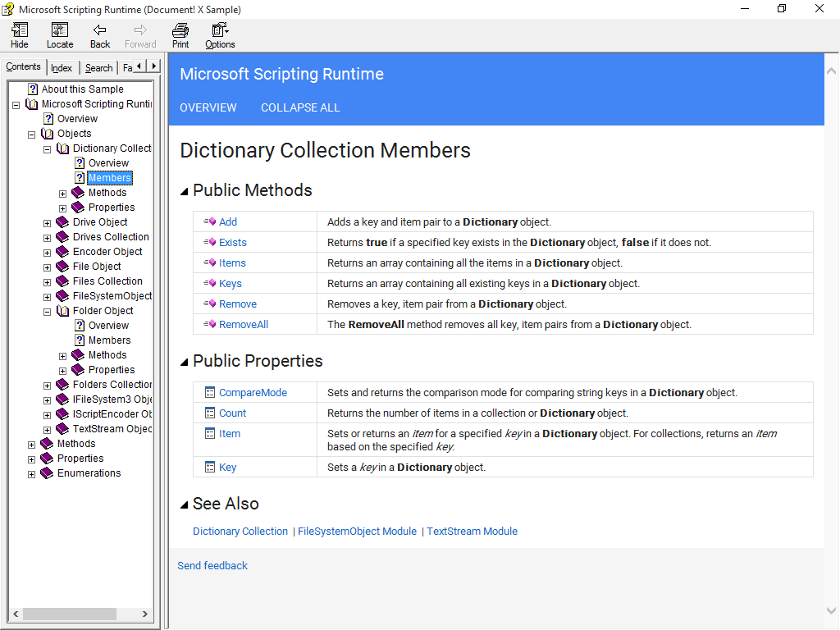Click the Locate toolbar icon
This screenshot has height=630, width=840.
(59, 30)
